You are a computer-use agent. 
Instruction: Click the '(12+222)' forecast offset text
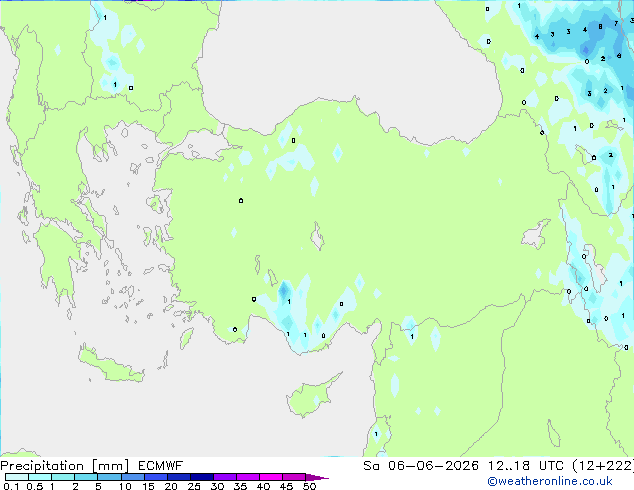603,466
